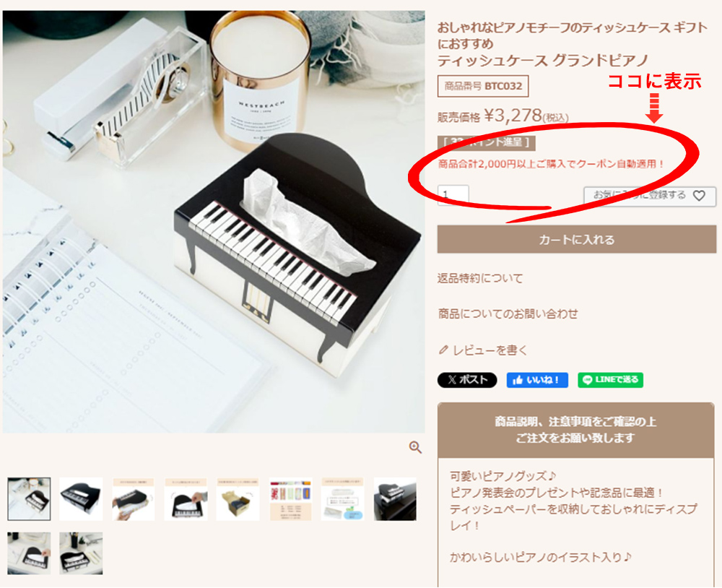Share via the X ポスト button
This screenshot has width=722, height=588.
(x=467, y=380)
